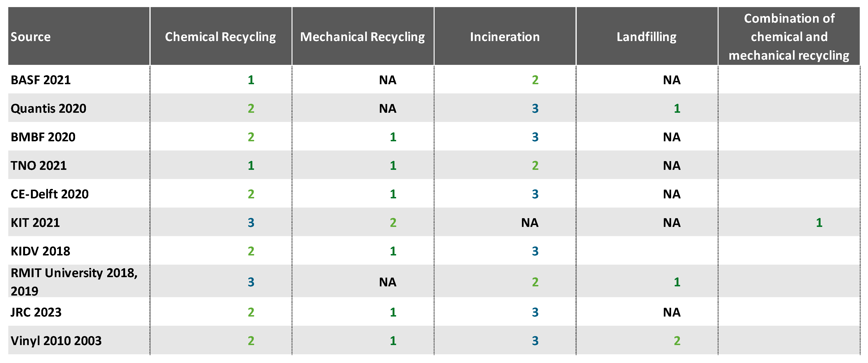Select the TNO 2021 source cell
The image size is (868, 363).
pyautogui.click(x=39, y=166)
